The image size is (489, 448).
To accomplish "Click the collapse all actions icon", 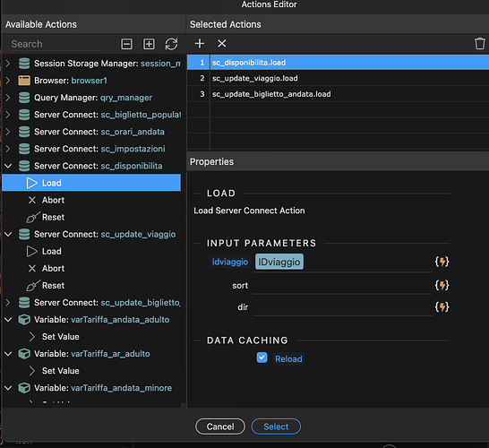I will (x=126, y=44).
